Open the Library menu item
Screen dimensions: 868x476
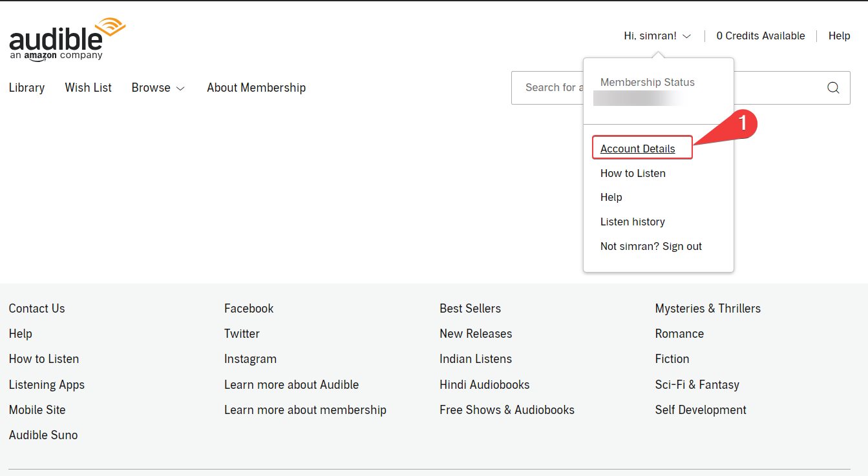pos(26,87)
